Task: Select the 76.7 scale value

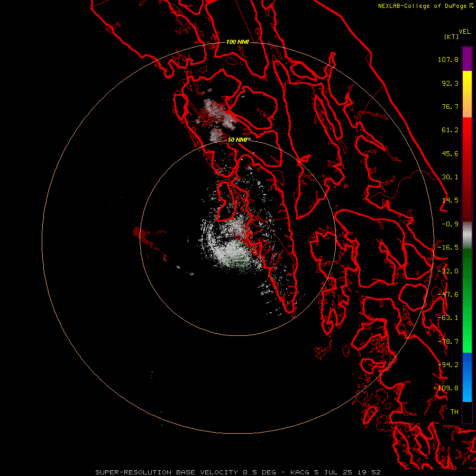Action: coord(450,106)
